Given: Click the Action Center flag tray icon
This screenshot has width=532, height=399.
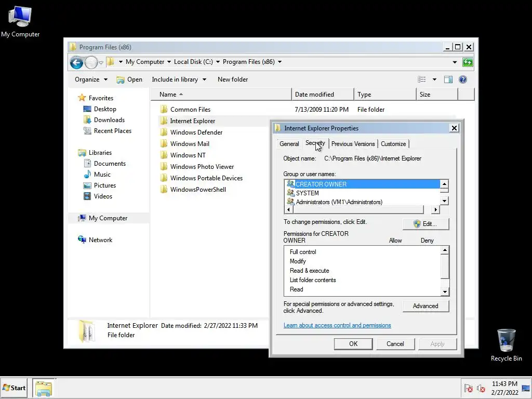Looking at the screenshot, I should click(469, 388).
